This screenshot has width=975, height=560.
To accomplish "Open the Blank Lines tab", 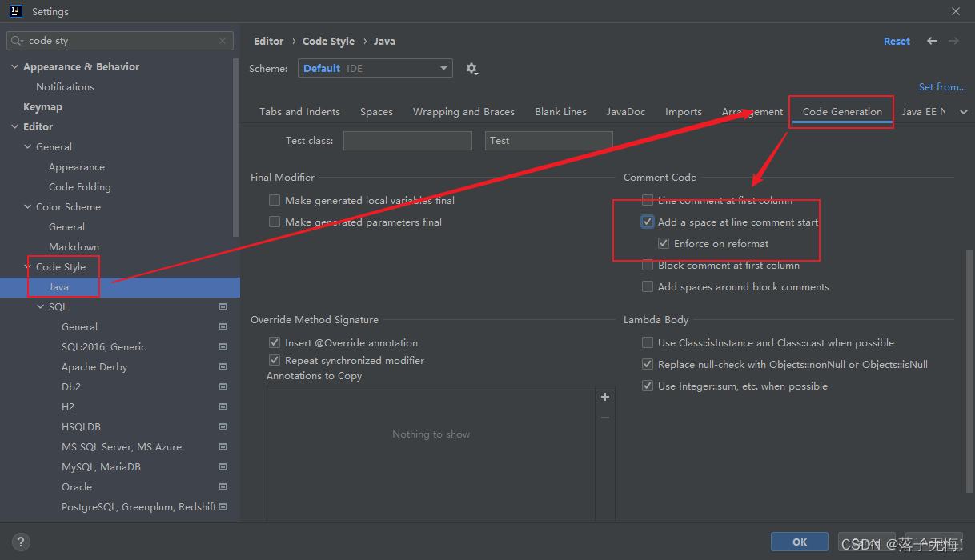I will pos(560,112).
